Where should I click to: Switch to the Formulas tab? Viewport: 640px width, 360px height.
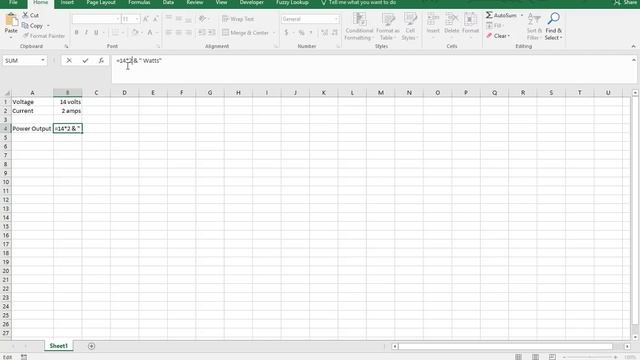click(139, 3)
